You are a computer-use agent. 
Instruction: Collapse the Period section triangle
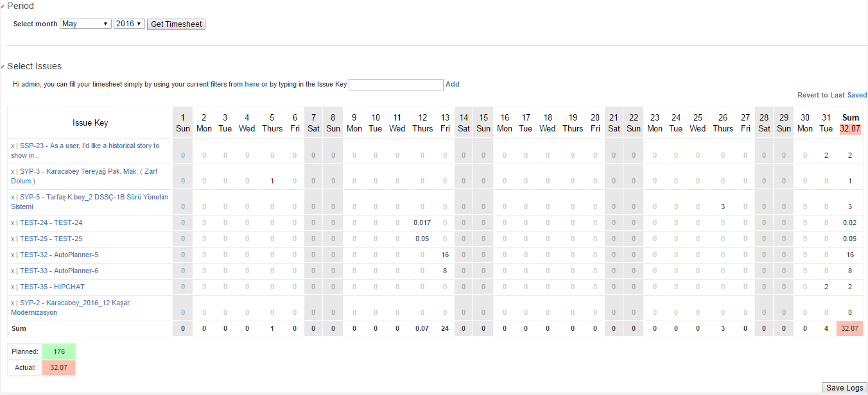[3, 6]
